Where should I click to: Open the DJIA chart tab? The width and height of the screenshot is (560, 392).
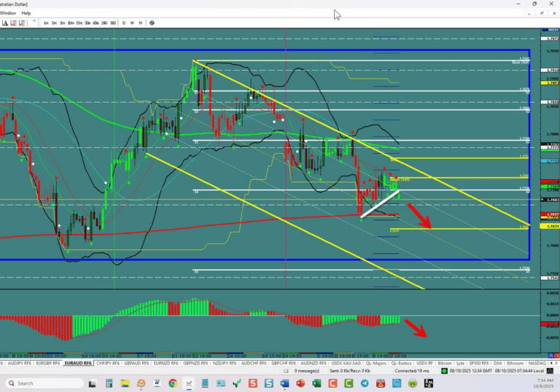[x=498, y=363]
